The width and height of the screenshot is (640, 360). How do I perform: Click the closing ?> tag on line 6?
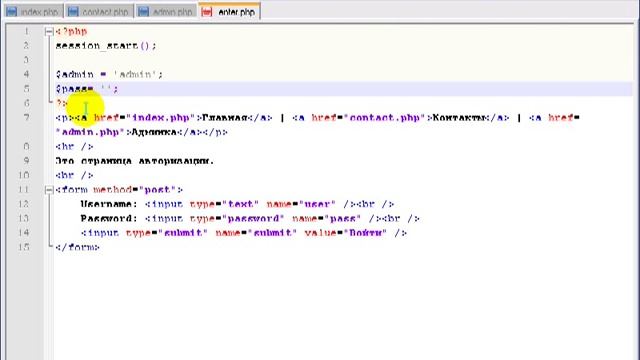(61, 103)
